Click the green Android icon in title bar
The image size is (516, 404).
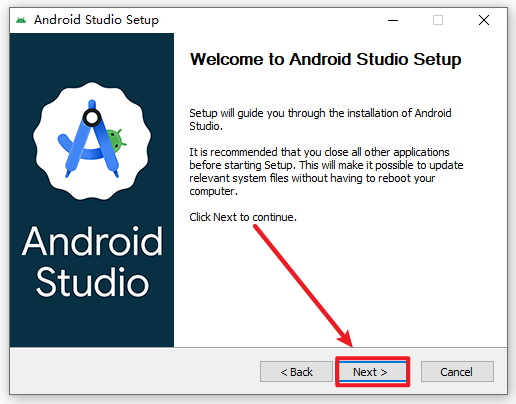(x=21, y=20)
